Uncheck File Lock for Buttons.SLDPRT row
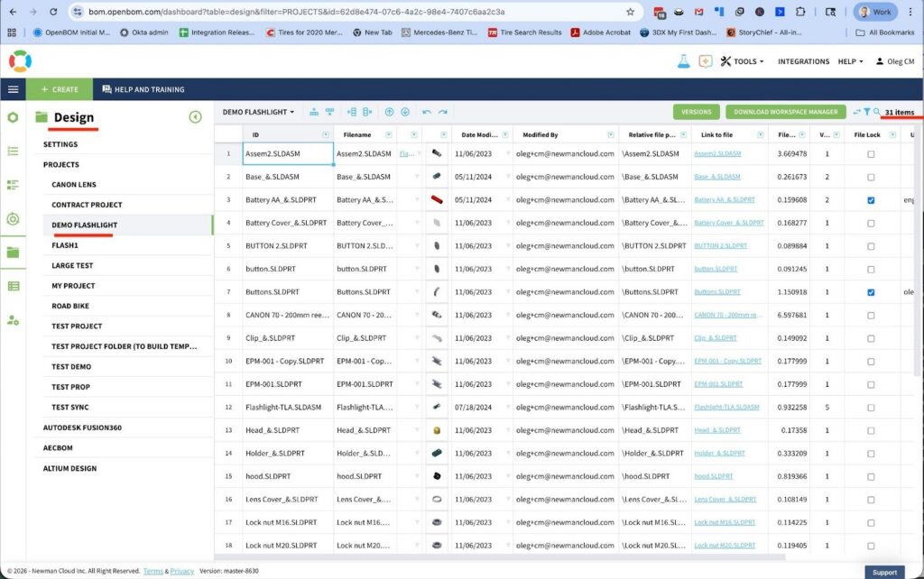 point(871,292)
